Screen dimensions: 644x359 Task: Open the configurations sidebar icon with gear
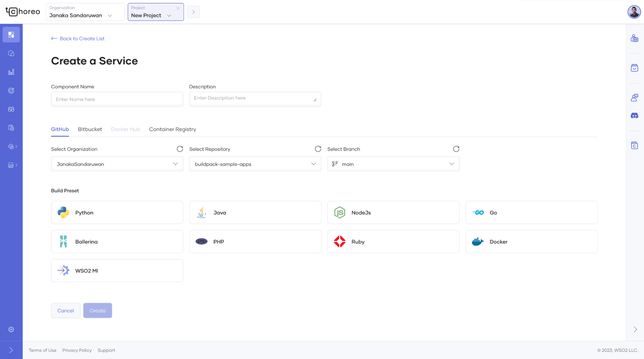click(x=11, y=128)
